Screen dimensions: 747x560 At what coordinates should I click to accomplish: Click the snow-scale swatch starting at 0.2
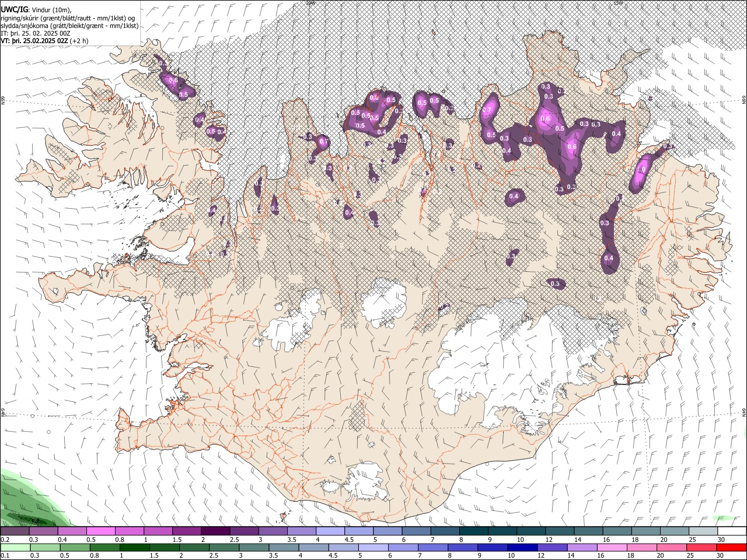[15, 531]
